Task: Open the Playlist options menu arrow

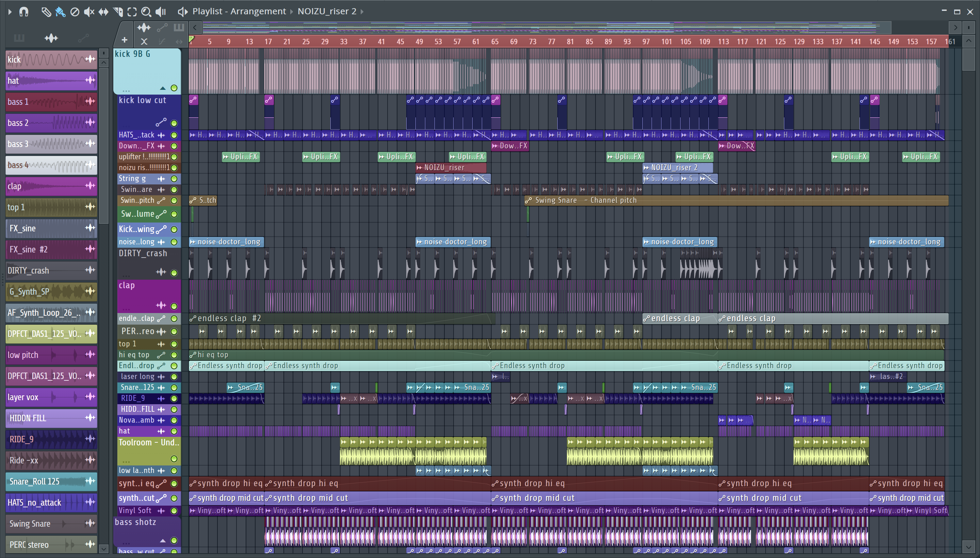Action: pyautogui.click(x=10, y=12)
